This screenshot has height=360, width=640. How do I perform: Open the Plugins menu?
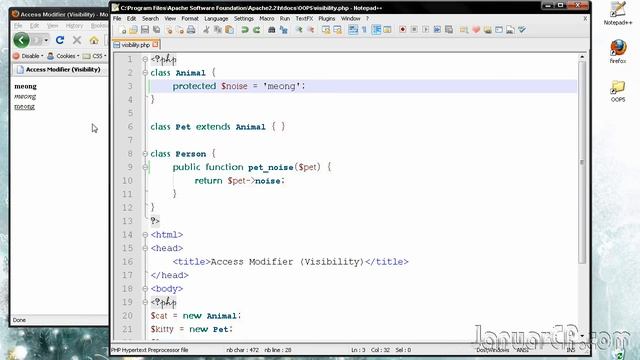[x=327, y=18]
